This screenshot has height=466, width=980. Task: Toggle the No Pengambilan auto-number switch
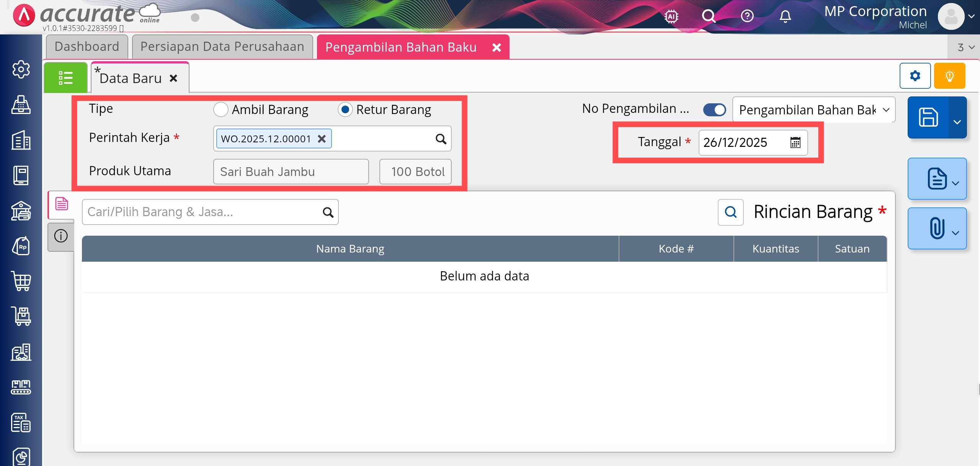(x=714, y=110)
